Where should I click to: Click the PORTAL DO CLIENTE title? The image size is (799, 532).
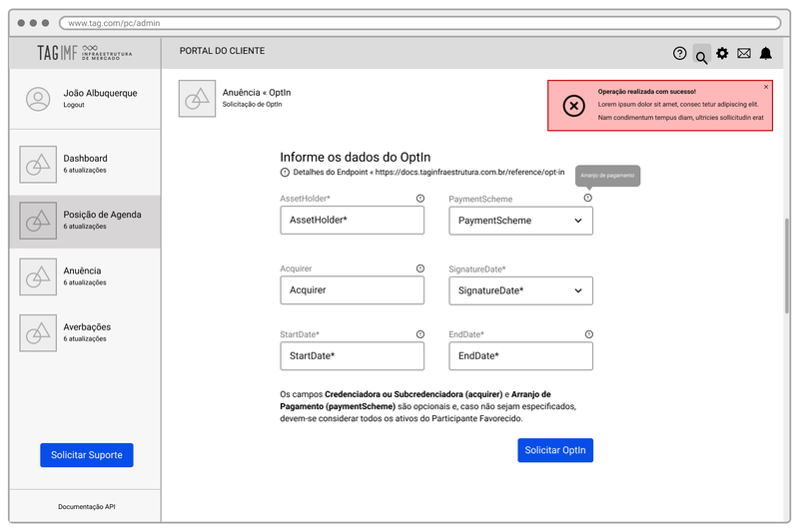click(222, 51)
